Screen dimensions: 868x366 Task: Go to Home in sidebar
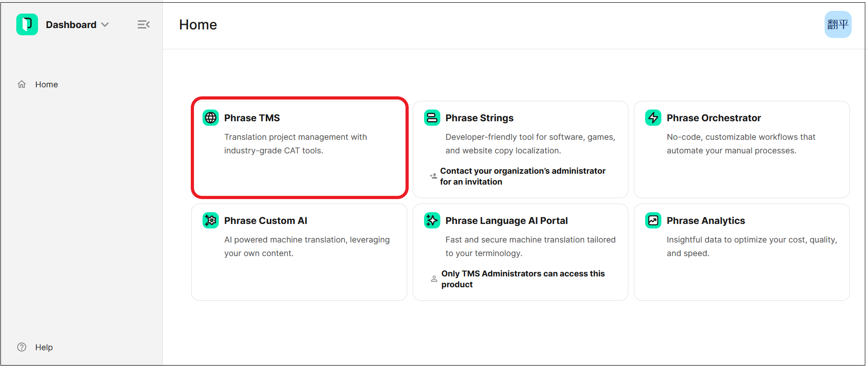(46, 85)
